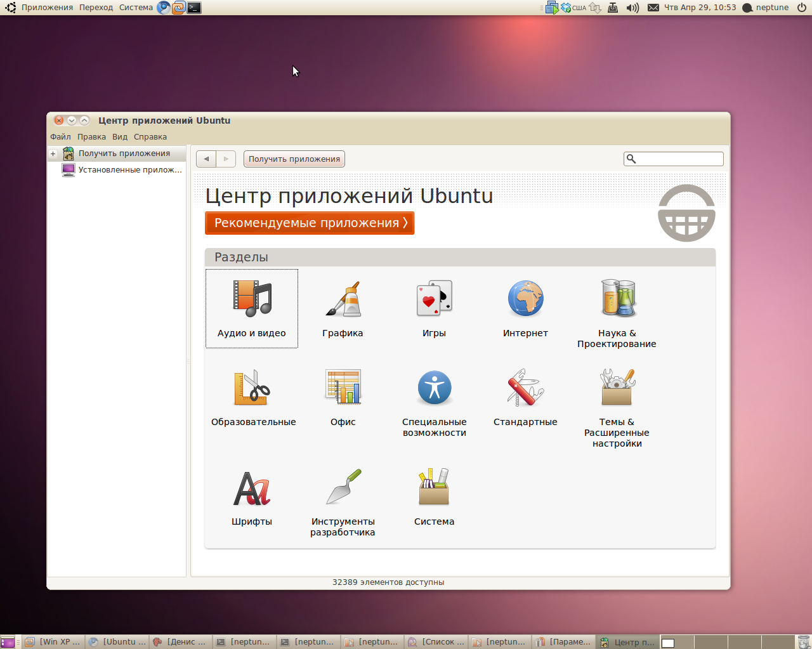
Task: Focus the search field in the Software Center
Action: tap(674, 159)
